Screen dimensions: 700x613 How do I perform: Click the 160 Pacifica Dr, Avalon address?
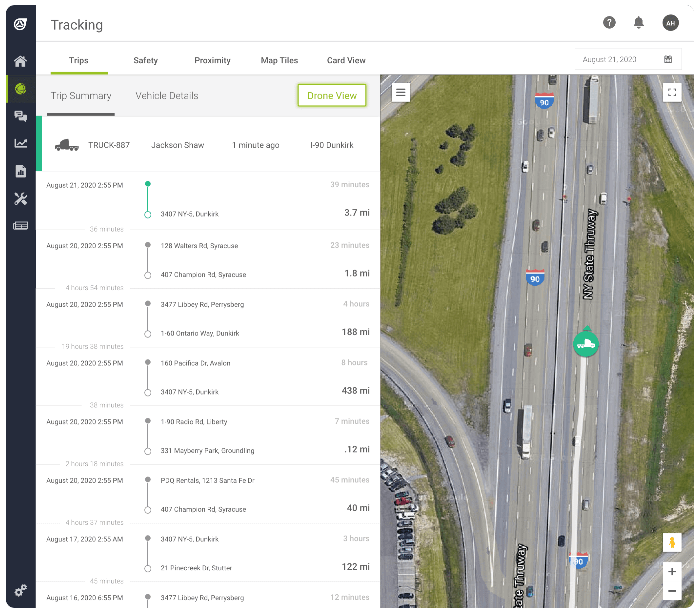[x=195, y=363]
